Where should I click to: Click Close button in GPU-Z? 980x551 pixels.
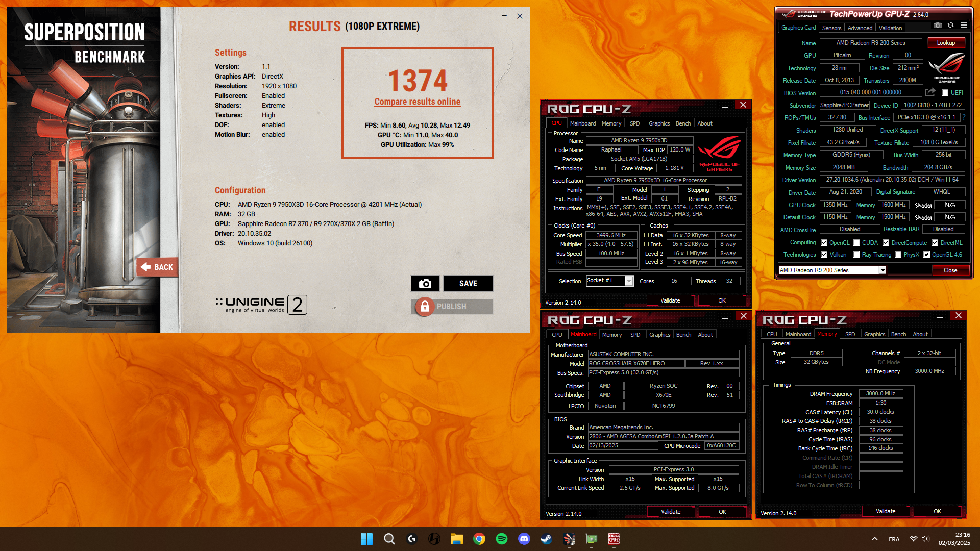pos(950,270)
